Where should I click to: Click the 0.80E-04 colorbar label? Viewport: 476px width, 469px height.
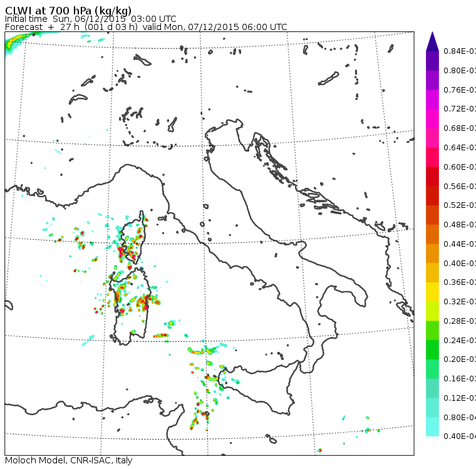[460, 418]
